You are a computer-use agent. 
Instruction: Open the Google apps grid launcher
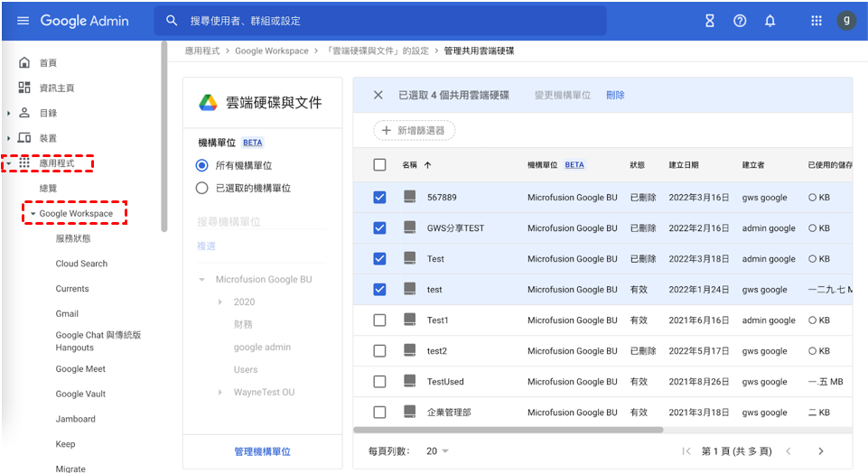click(817, 21)
